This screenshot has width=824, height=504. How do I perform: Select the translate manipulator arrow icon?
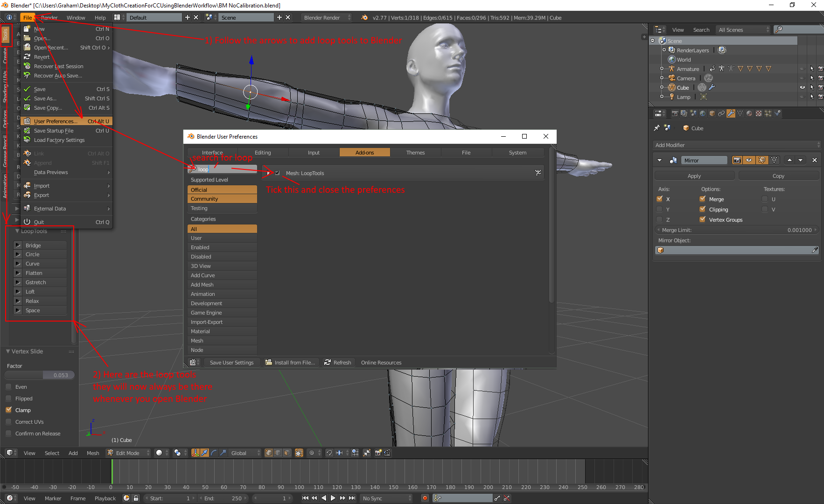[204, 453]
